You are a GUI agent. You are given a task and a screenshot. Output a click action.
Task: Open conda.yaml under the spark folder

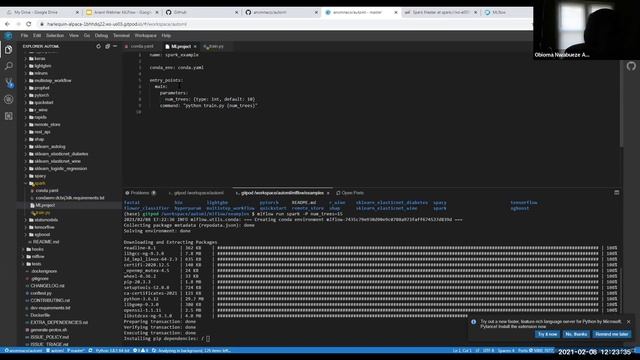point(47,191)
